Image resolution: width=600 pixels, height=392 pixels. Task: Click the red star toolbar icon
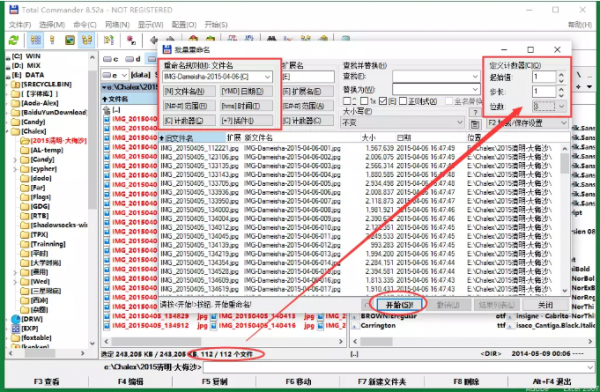tap(131, 40)
